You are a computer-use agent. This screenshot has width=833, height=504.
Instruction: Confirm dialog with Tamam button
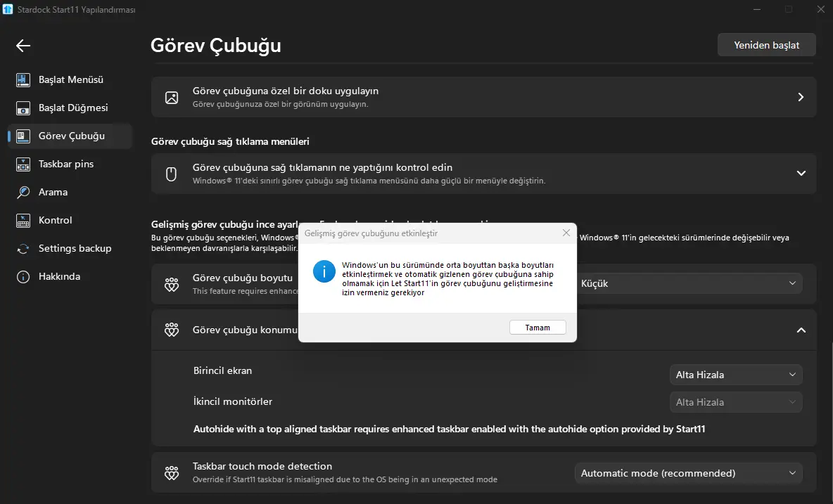(538, 328)
